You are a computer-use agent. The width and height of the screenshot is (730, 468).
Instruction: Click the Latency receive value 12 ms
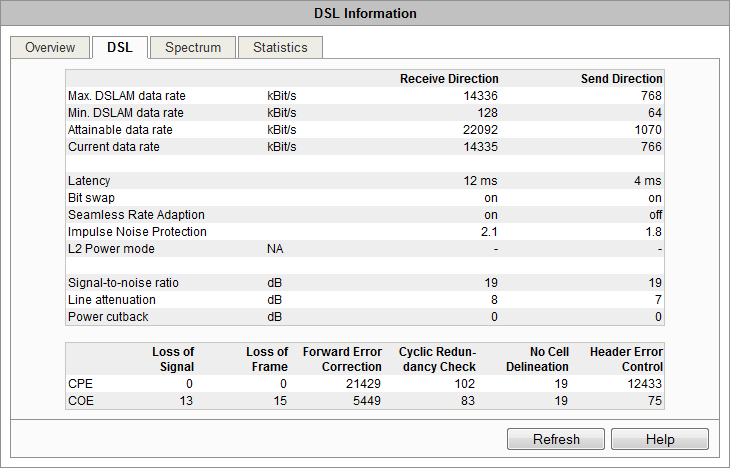point(480,181)
